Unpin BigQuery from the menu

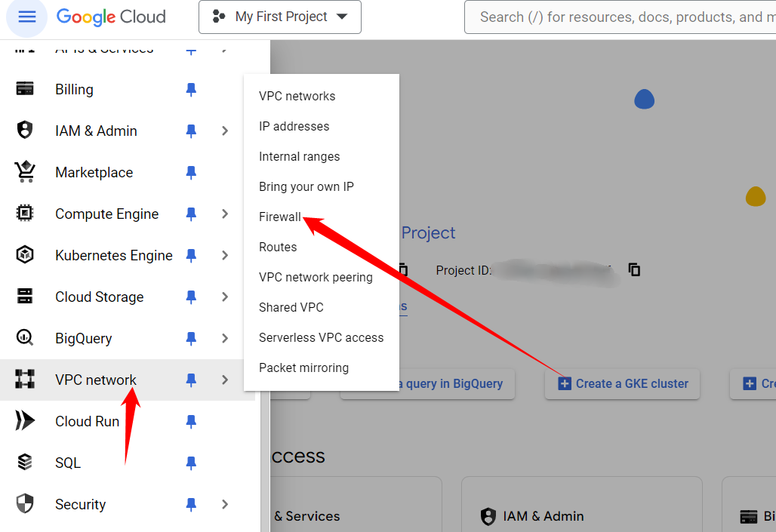tap(191, 339)
